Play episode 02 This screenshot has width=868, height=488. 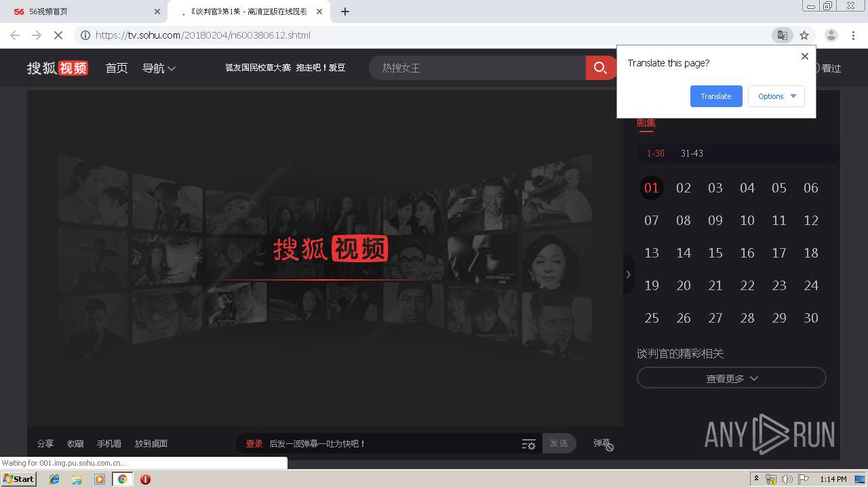coord(684,188)
